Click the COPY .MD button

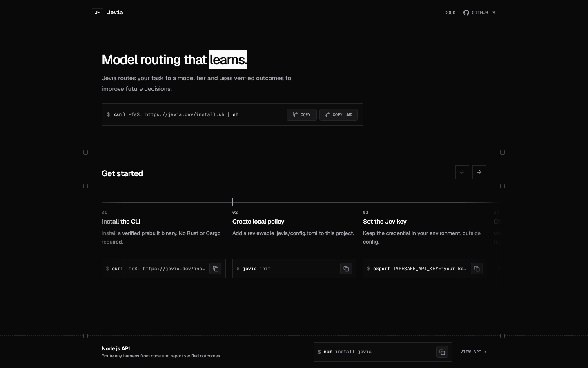coord(339,114)
